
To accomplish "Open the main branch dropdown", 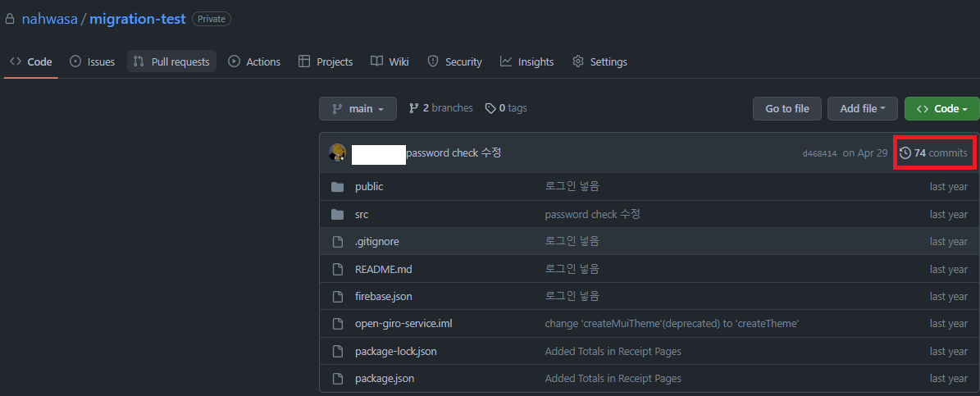I will point(358,109).
